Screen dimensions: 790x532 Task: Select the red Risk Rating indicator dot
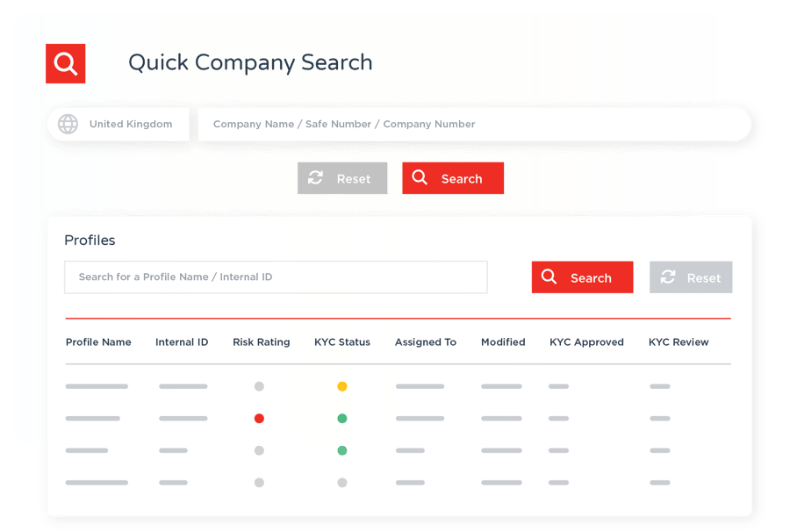[259, 418]
